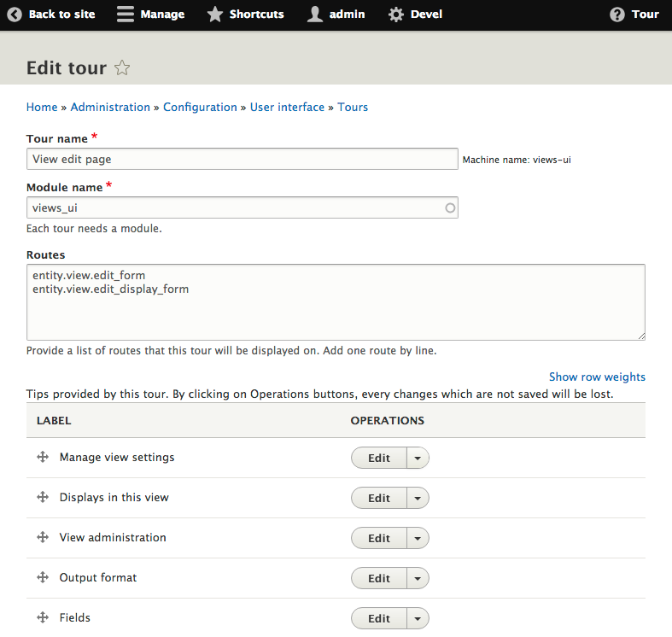This screenshot has width=672, height=637.
Task: Expand dropdown arrow next to Manage view settings Edit
Action: [x=418, y=458]
